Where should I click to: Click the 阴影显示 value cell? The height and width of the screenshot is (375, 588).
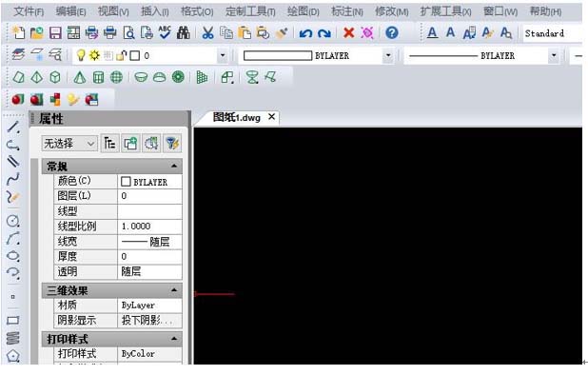pos(150,320)
